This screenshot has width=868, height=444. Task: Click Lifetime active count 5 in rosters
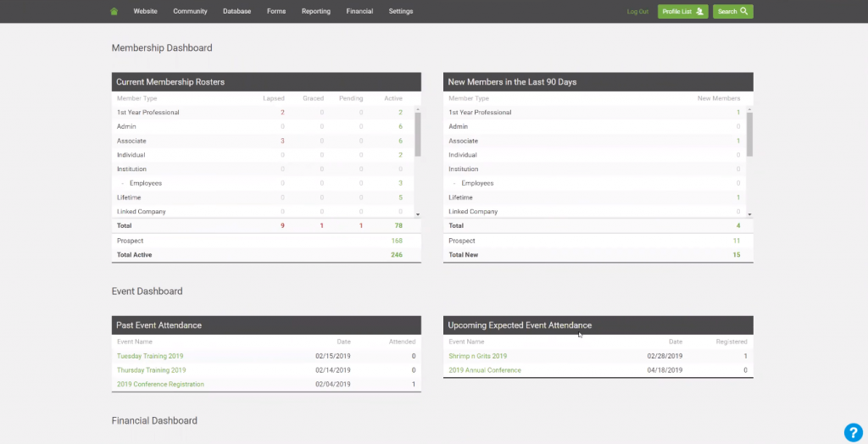tap(400, 197)
